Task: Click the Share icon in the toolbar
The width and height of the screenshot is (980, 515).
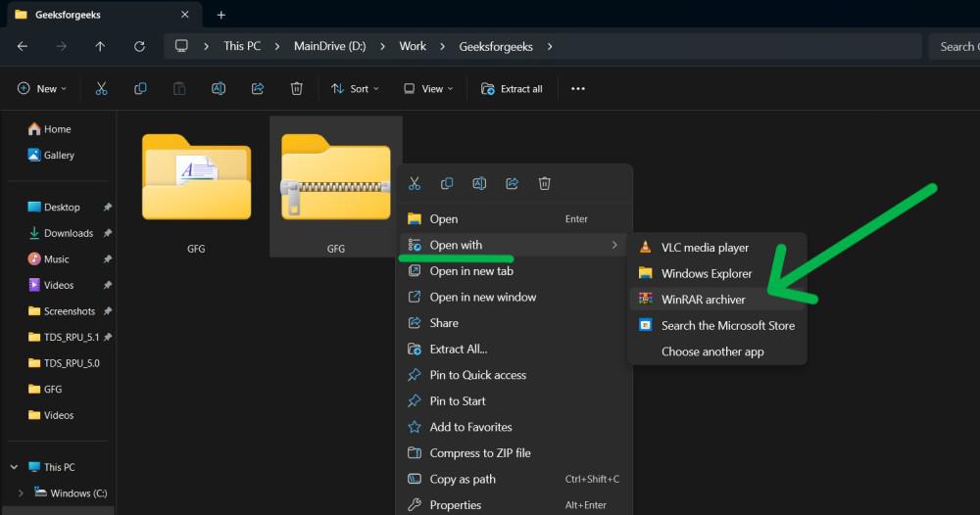Action: tap(258, 89)
